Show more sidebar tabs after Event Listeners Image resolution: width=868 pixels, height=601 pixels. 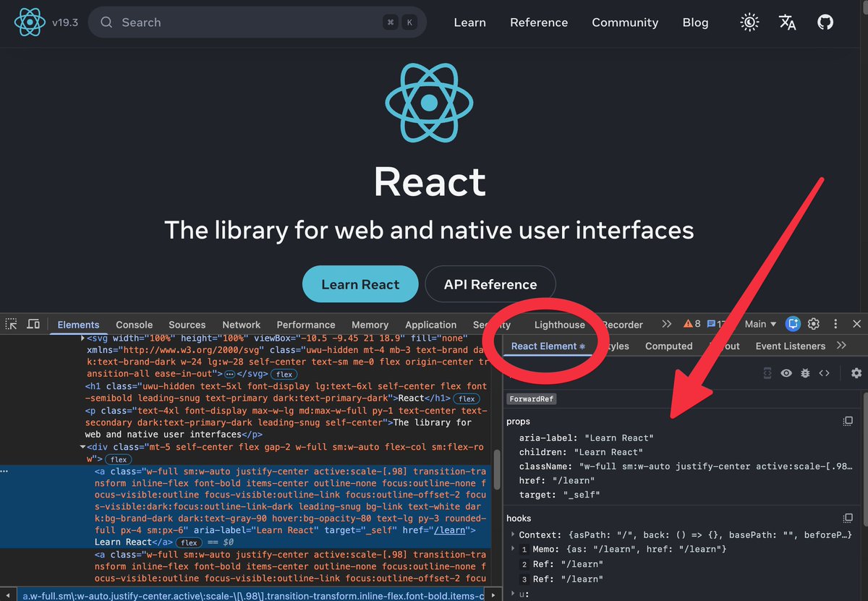point(841,346)
